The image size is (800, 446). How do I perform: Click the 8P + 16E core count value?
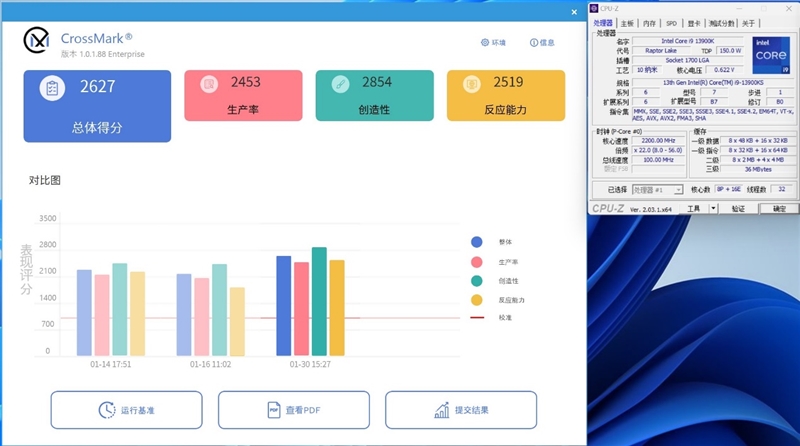click(x=728, y=189)
